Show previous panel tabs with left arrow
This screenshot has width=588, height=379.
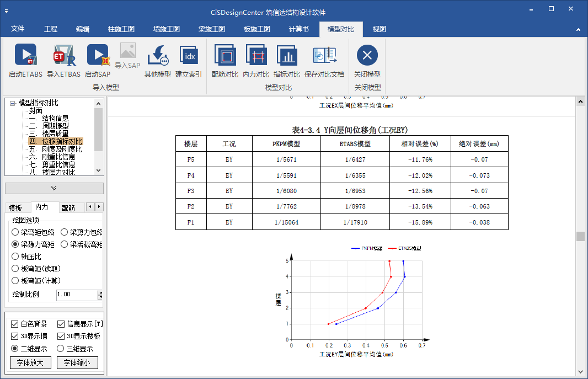pos(90,207)
